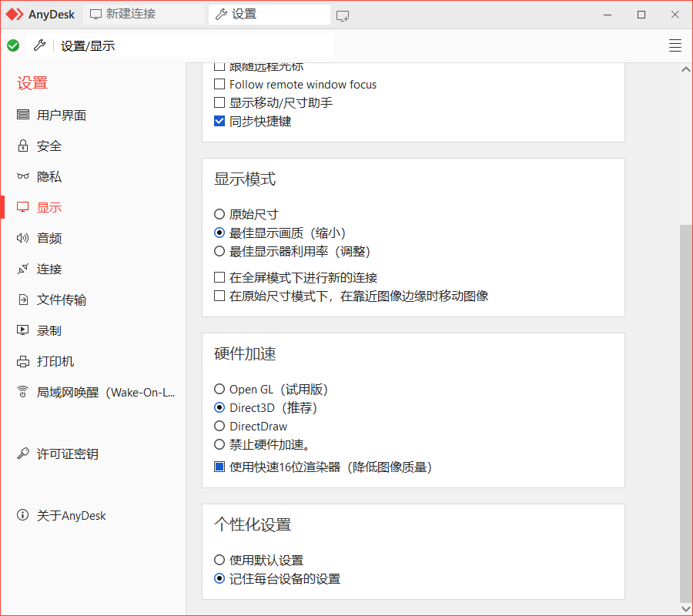The image size is (693, 616).
Task: Open 打印机 settings page
Action: pos(55,361)
